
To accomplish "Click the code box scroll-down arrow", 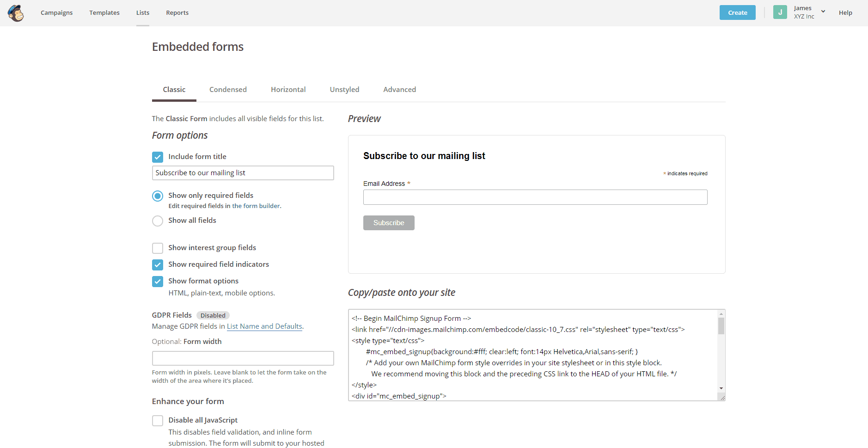I will pos(721,388).
